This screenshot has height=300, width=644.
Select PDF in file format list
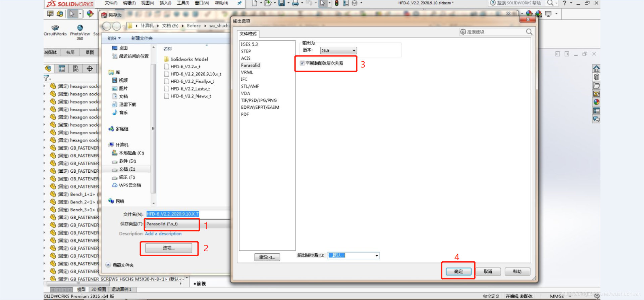245,114
